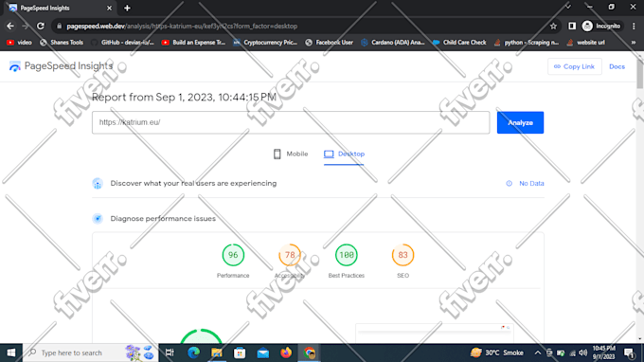Bookmark this page with the star icon
644x362 pixels.
[x=553, y=26]
